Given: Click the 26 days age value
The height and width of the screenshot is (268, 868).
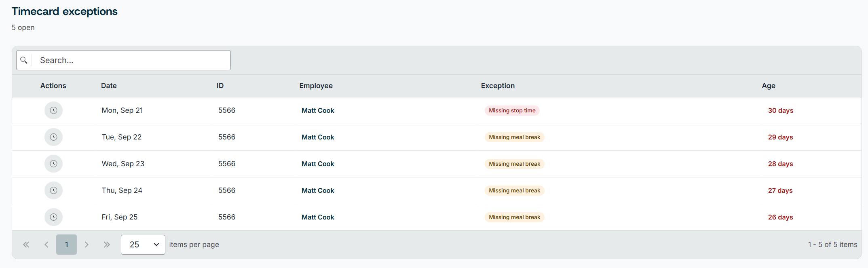Looking at the screenshot, I should click(x=780, y=217).
